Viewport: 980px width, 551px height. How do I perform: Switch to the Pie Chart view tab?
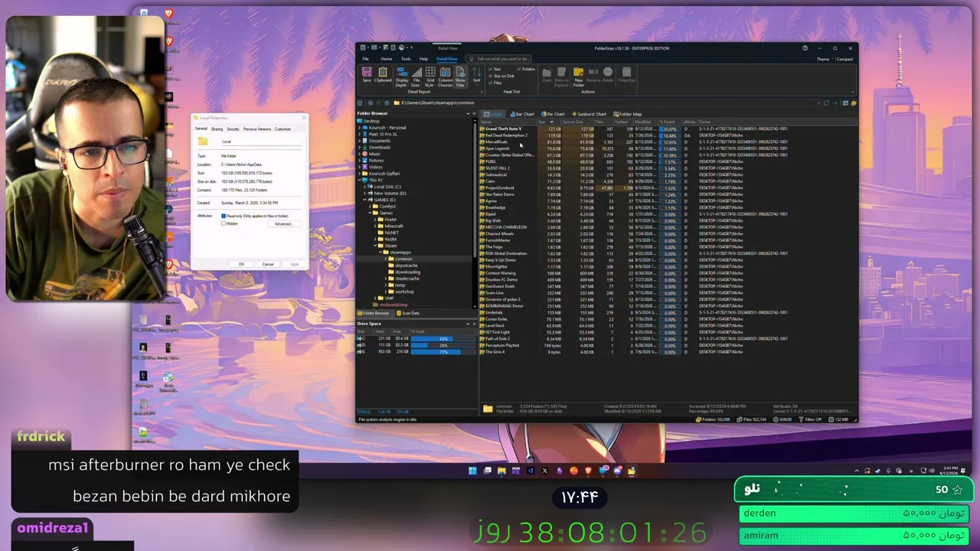pos(553,114)
